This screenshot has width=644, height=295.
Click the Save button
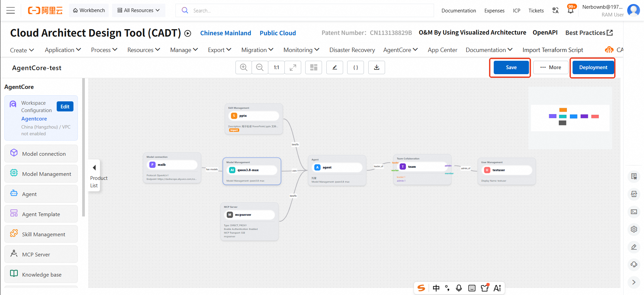click(511, 67)
